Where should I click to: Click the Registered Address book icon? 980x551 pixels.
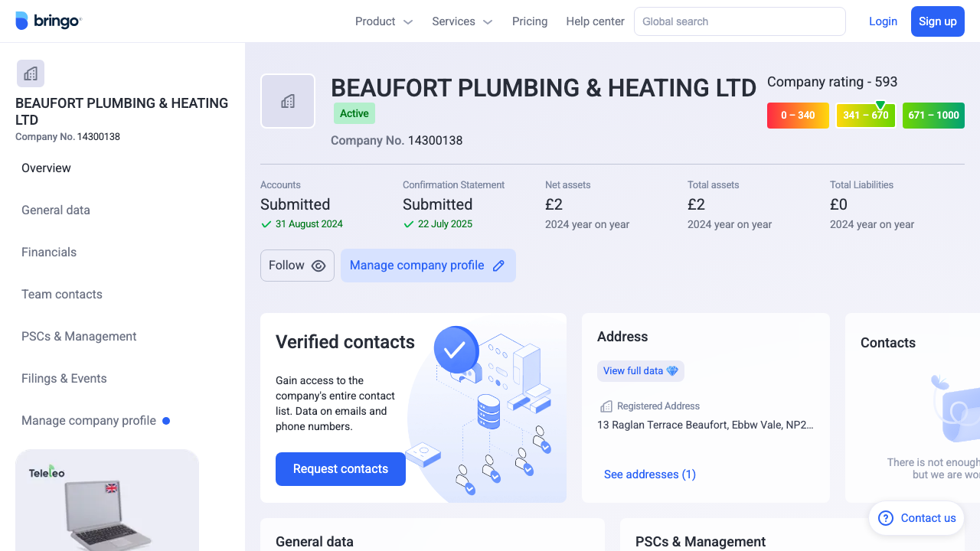[x=606, y=406]
